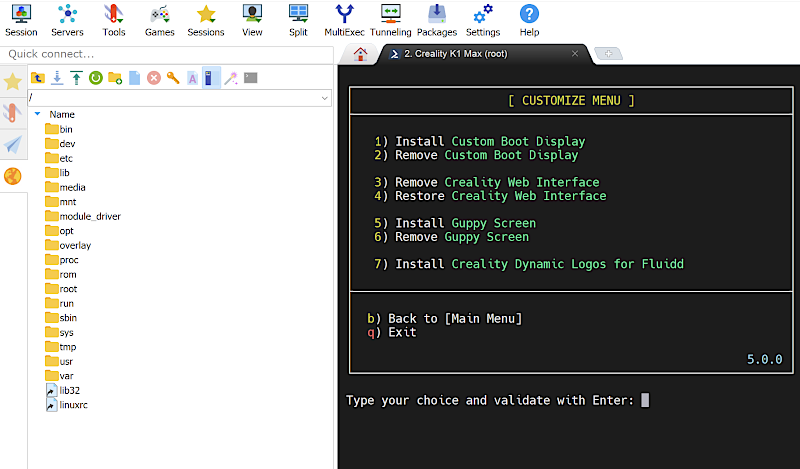Viewport: 800px width, 469px height.
Task: Select the module_driver folder
Action: [x=83, y=216]
